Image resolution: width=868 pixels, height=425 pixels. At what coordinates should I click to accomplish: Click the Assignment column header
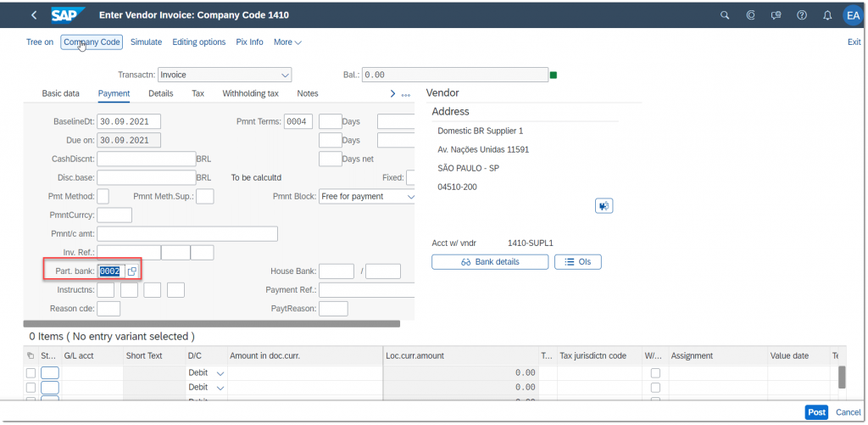click(718, 355)
